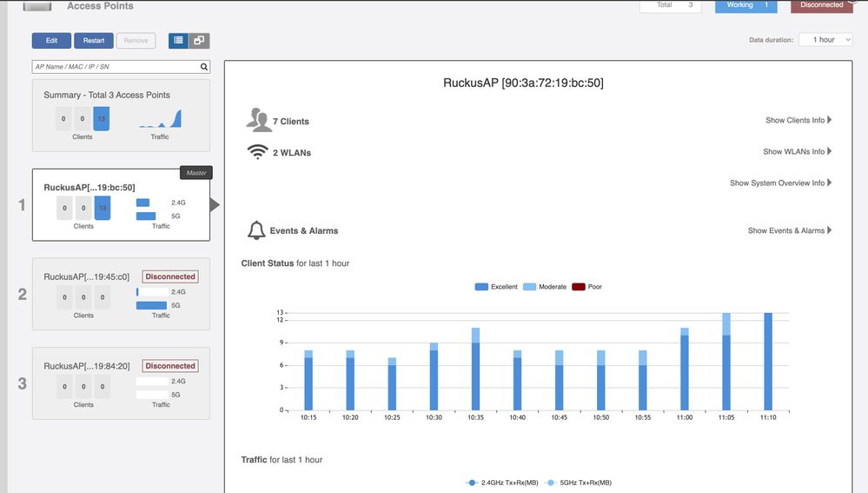Toggle the Poor legend series
868x493 pixels.
(587, 287)
